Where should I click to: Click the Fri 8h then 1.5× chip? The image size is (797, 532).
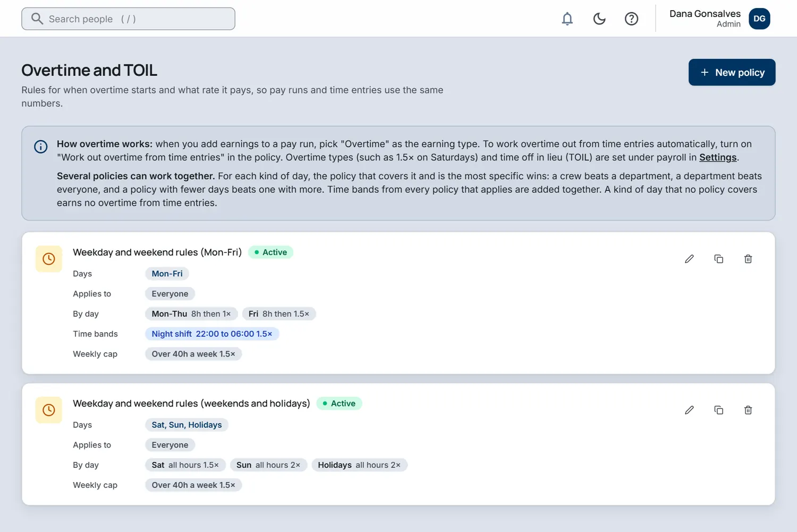click(279, 314)
